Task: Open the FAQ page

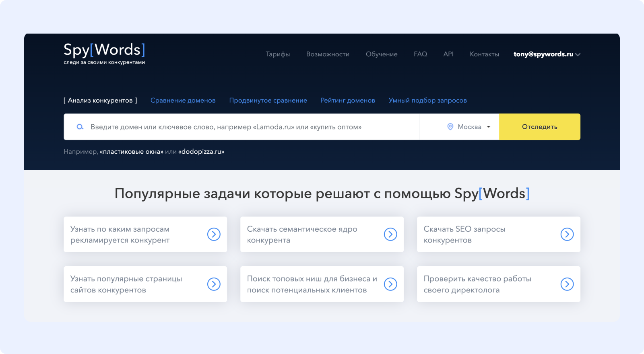Action: pyautogui.click(x=421, y=54)
